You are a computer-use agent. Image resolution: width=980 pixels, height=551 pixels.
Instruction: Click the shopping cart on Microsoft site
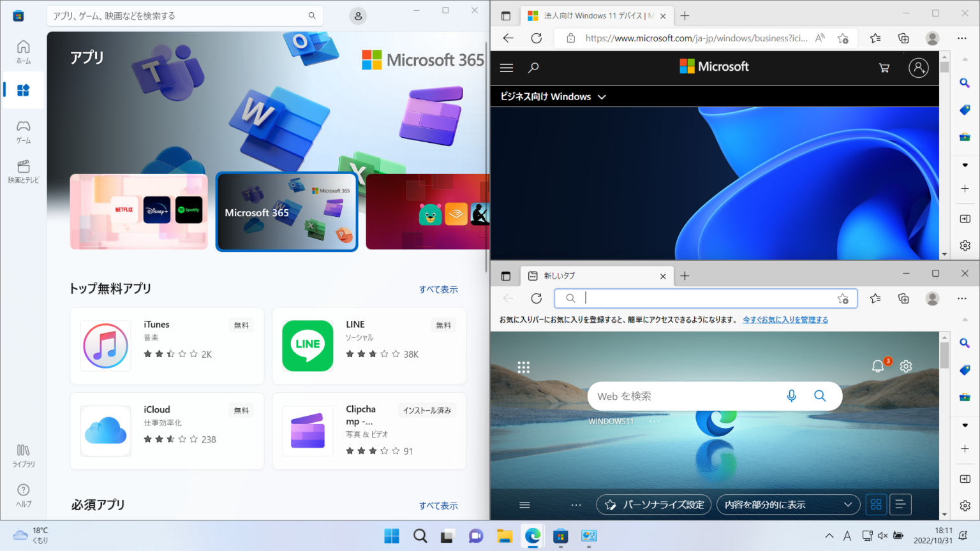click(884, 68)
